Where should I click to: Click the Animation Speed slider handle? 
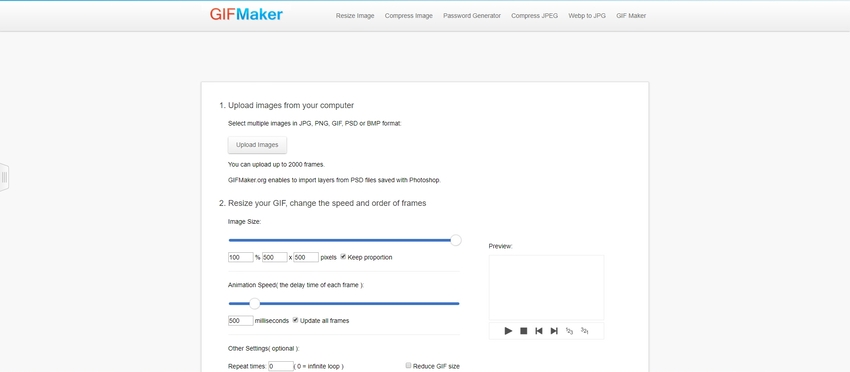[x=254, y=304]
